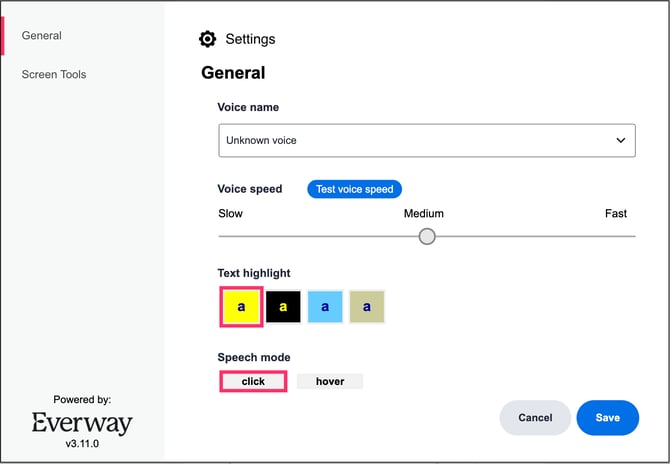Click the Voice speed label
Image resolution: width=670 pixels, height=464 pixels.
point(250,189)
